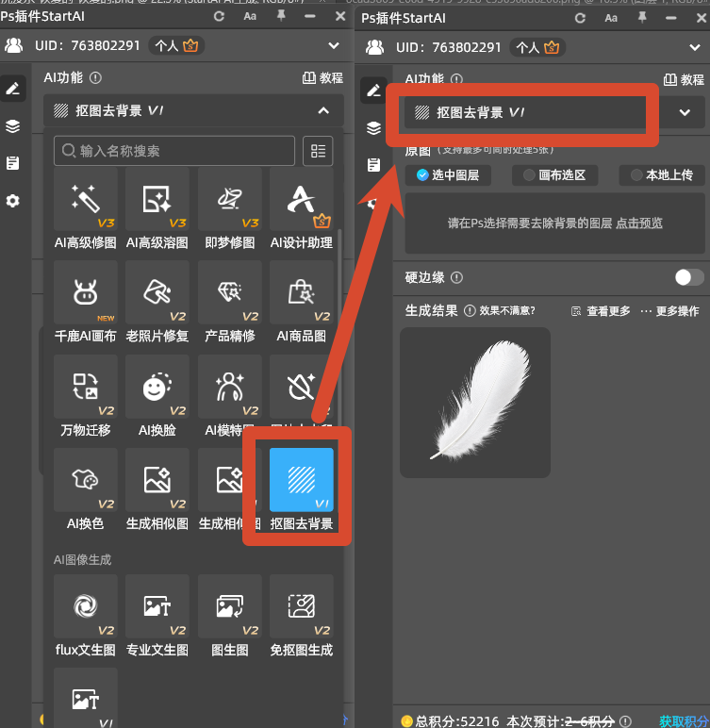Click the user avatar icon in right panel
The height and width of the screenshot is (728, 710).
tap(374, 47)
